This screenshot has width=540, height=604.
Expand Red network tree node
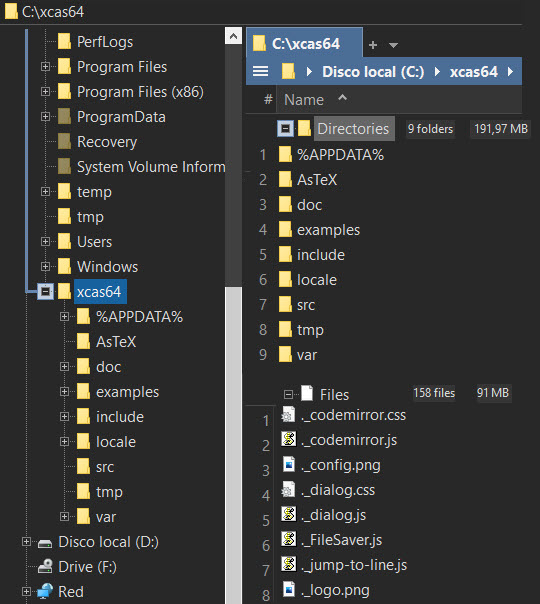coord(26,591)
